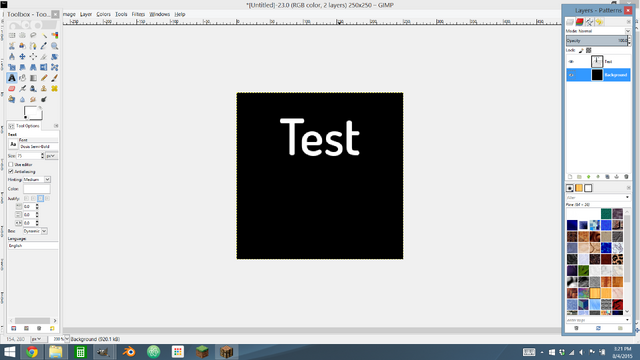Select the Fuzzy Select magic wand tool
This screenshot has width=640, height=360.
44,35
